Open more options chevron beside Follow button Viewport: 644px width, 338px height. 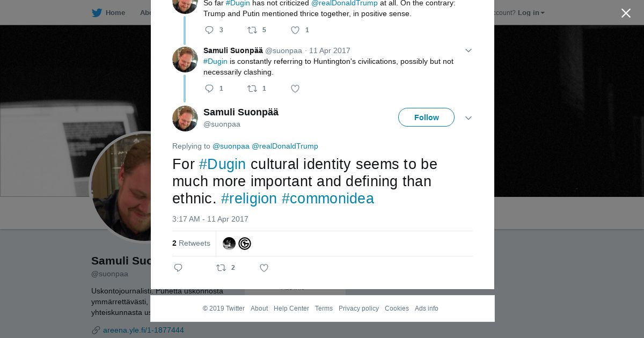pos(469,118)
